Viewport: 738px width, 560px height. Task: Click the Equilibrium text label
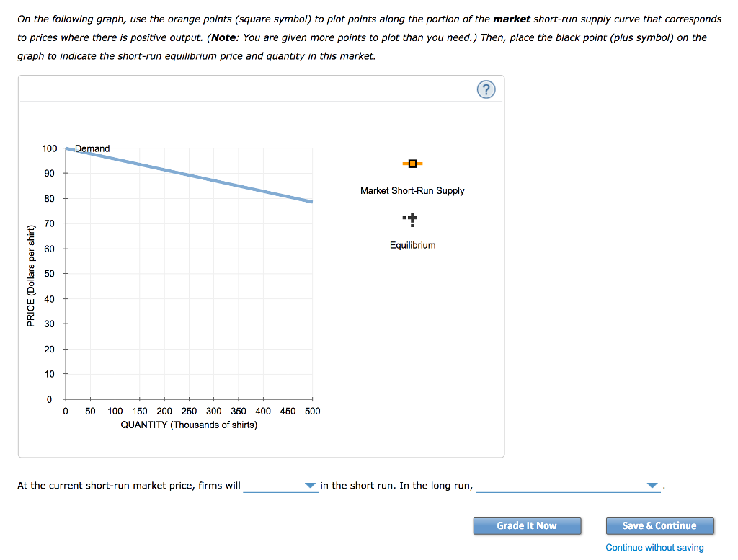pos(412,245)
